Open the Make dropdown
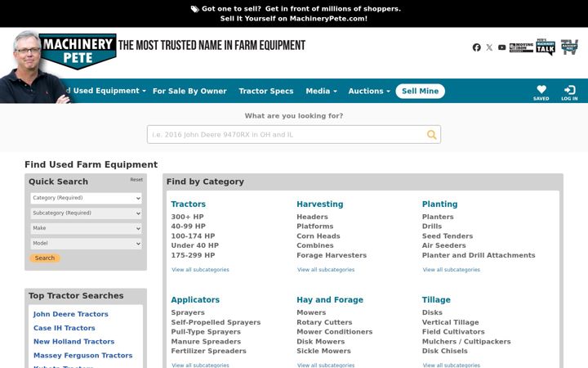 (x=86, y=228)
